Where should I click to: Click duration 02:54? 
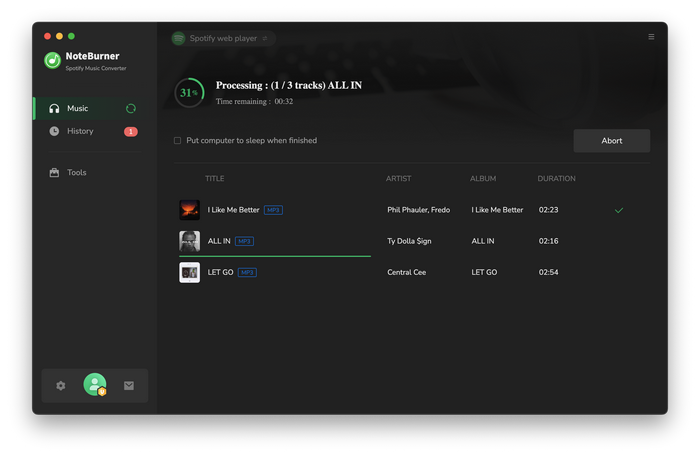tap(549, 272)
